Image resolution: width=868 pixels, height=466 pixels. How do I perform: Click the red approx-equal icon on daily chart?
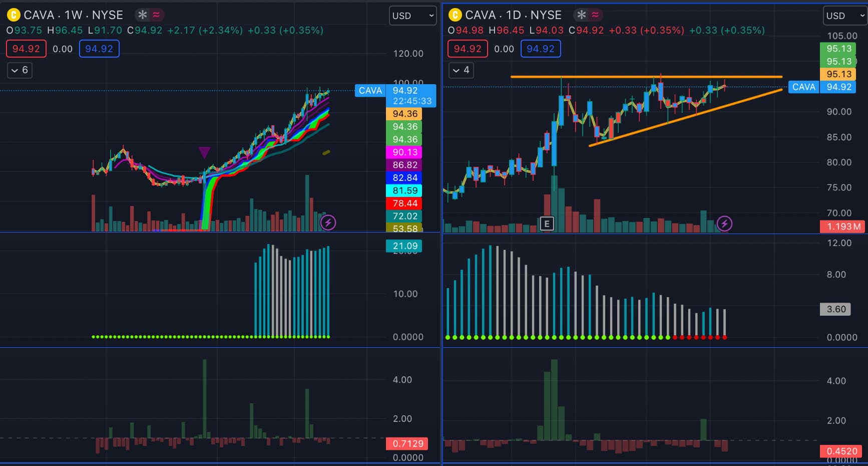595,15
